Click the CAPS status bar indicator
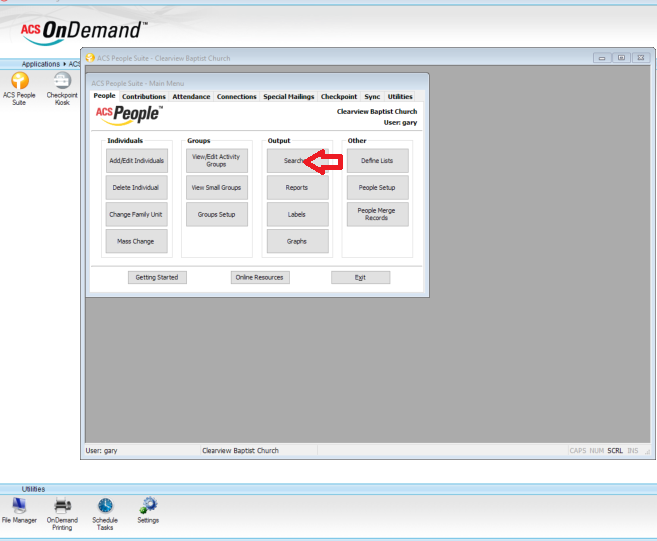Image resolution: width=657 pixels, height=541 pixels. 577,451
